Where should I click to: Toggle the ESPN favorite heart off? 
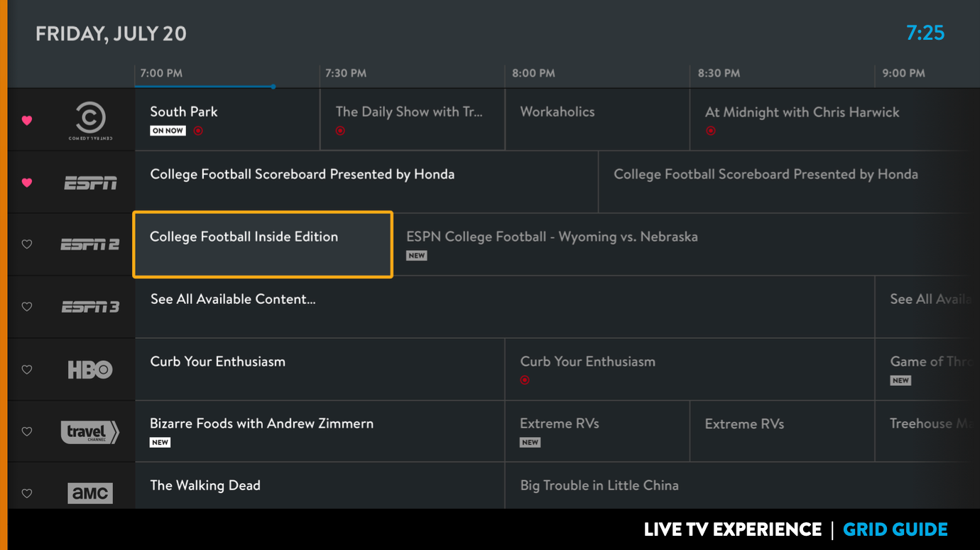click(x=27, y=183)
